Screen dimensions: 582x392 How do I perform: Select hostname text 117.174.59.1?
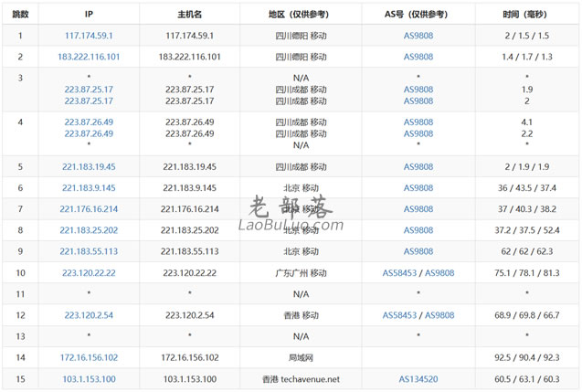coord(190,36)
